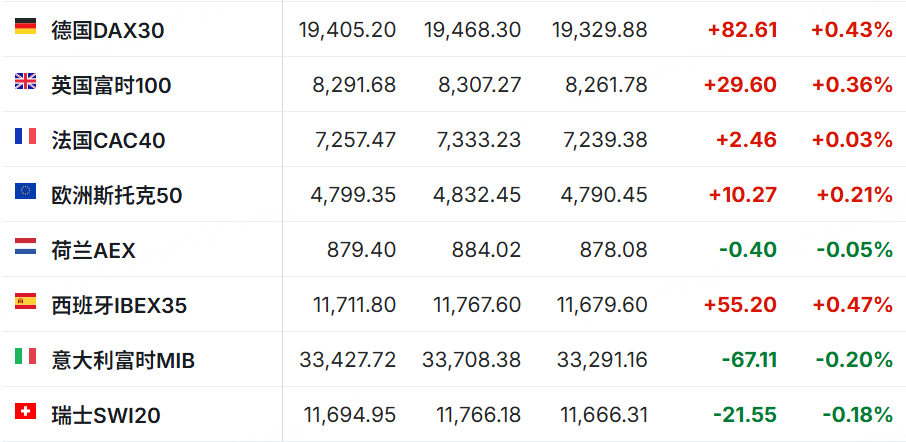Click the European Union flag icon

click(25, 191)
